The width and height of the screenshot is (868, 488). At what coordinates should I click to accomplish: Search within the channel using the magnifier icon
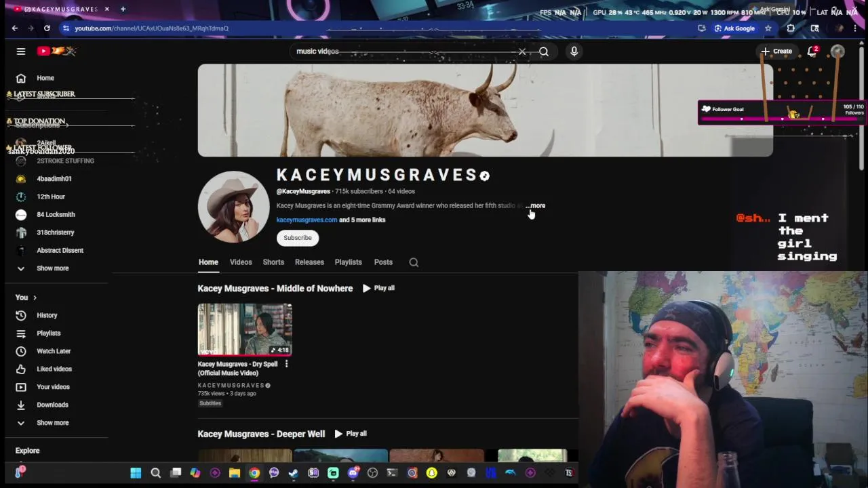coord(414,262)
